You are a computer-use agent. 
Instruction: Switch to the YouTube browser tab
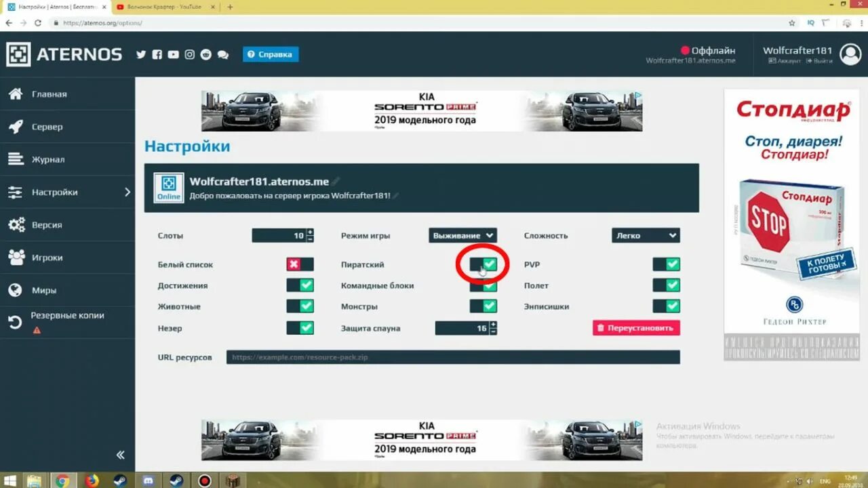click(165, 7)
